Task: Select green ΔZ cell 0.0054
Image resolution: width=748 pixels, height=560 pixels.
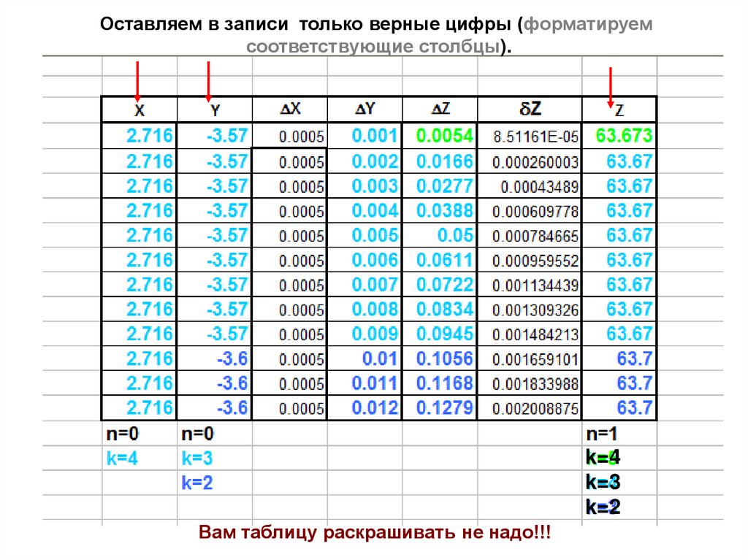Action: (440, 136)
